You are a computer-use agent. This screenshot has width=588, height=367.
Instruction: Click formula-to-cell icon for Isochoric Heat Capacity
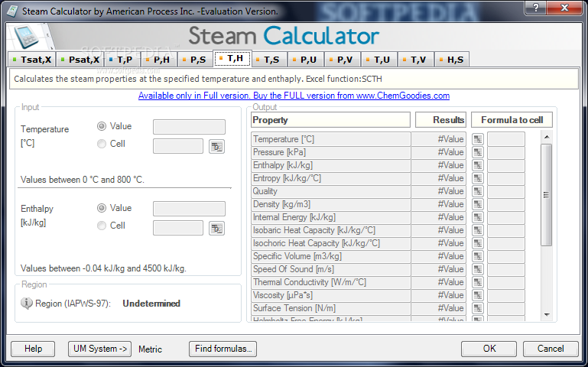click(477, 243)
